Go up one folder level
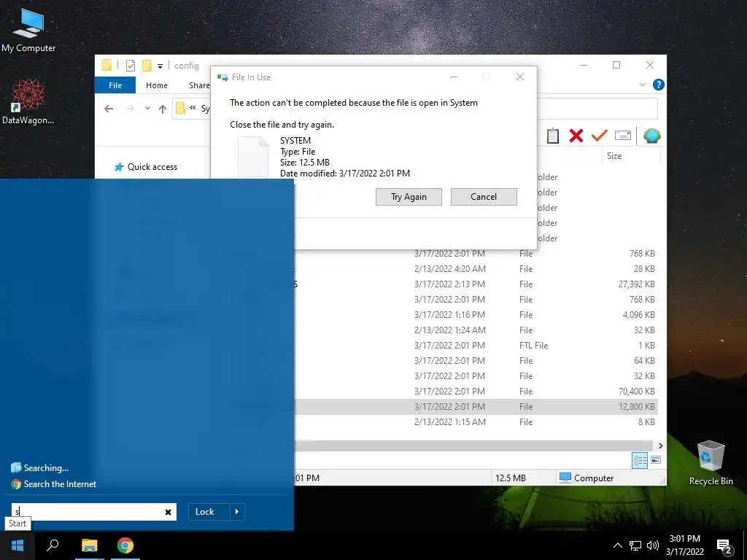The image size is (747, 560). coord(163,109)
